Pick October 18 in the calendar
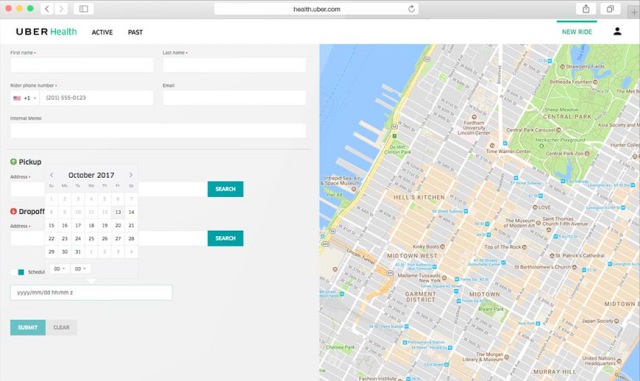The width and height of the screenshot is (640, 381). [91, 225]
